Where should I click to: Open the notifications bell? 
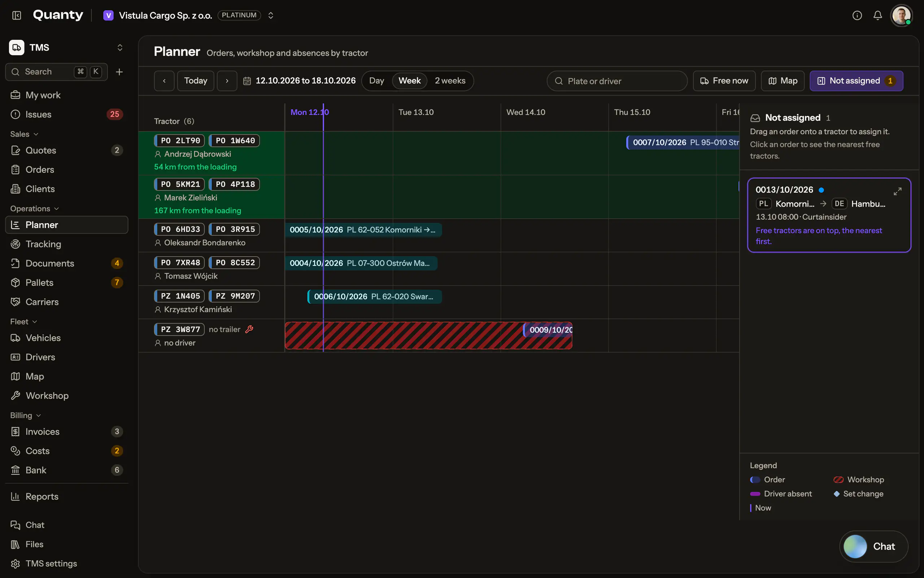point(878,15)
